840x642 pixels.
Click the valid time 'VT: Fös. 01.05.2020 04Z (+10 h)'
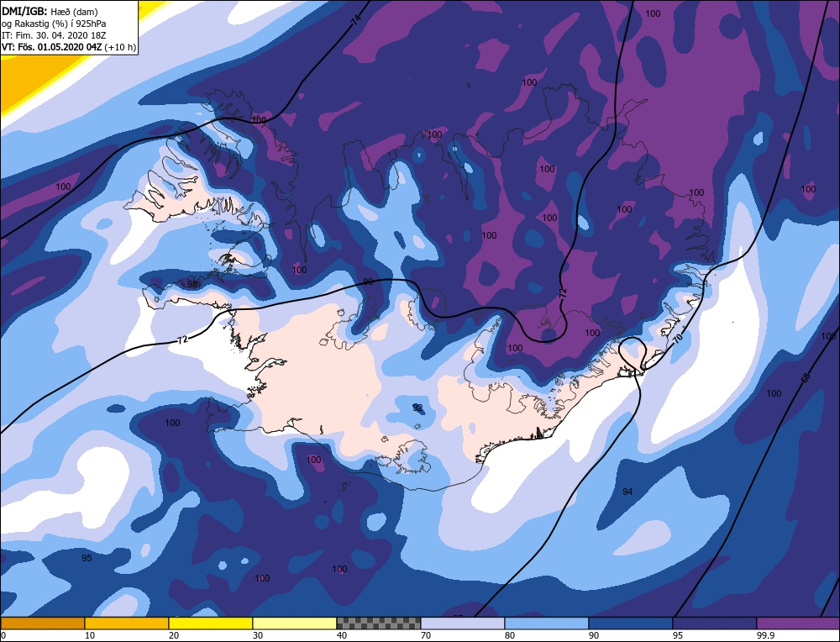69,47
